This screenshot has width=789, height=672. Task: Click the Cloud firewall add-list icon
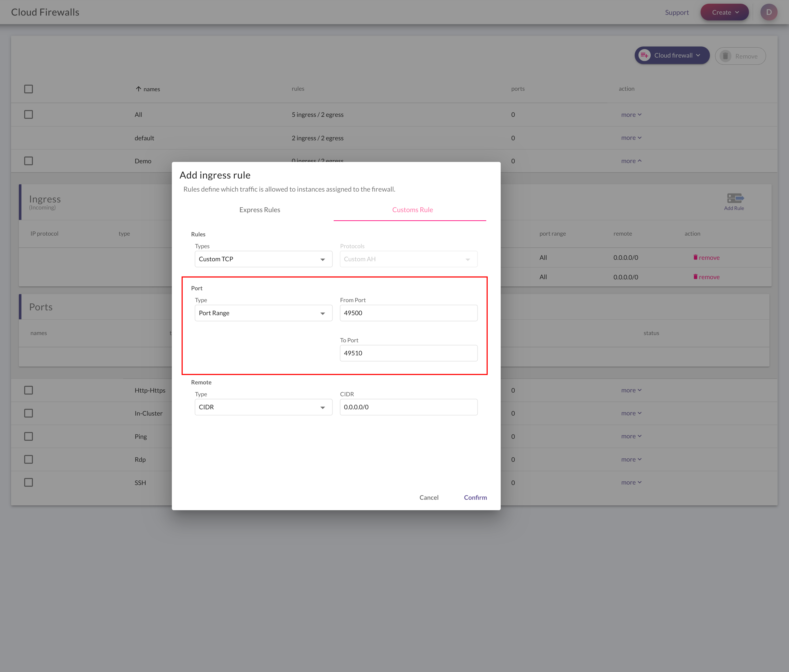(x=644, y=56)
